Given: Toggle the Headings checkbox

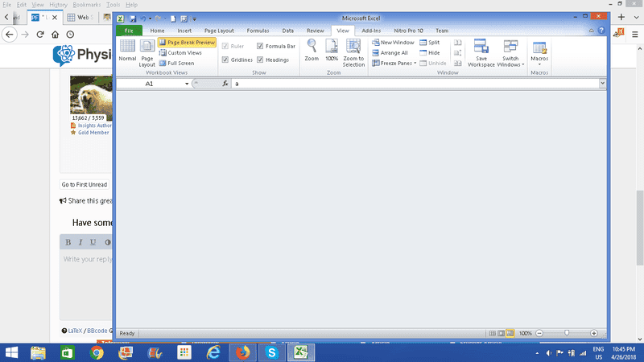Looking at the screenshot, I should (260, 60).
